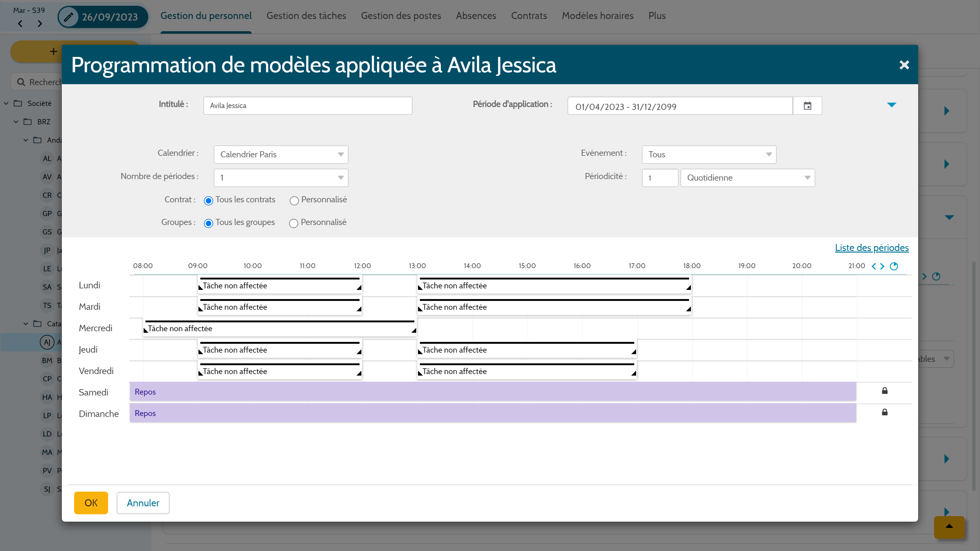980x551 pixels.
Task: Open the calendar picker for Période d'application
Action: (807, 106)
